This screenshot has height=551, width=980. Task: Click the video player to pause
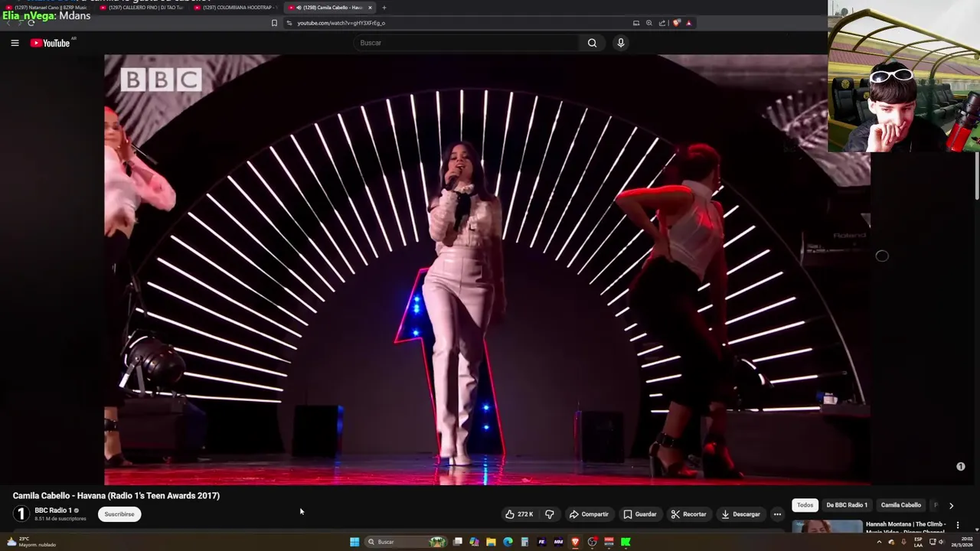(487, 269)
